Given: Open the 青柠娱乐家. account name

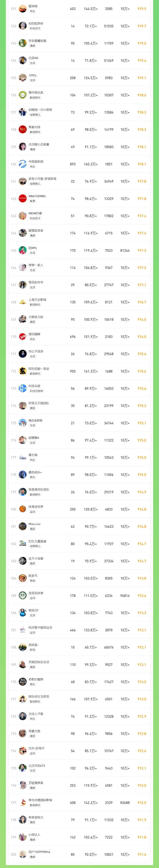Looking at the screenshot, I should pyautogui.click(x=36, y=92).
